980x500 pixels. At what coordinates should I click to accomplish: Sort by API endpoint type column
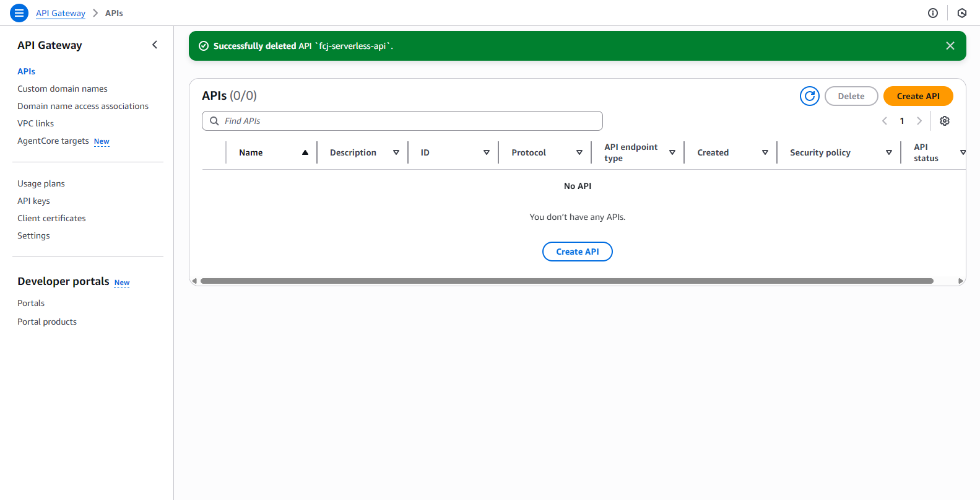(x=672, y=152)
